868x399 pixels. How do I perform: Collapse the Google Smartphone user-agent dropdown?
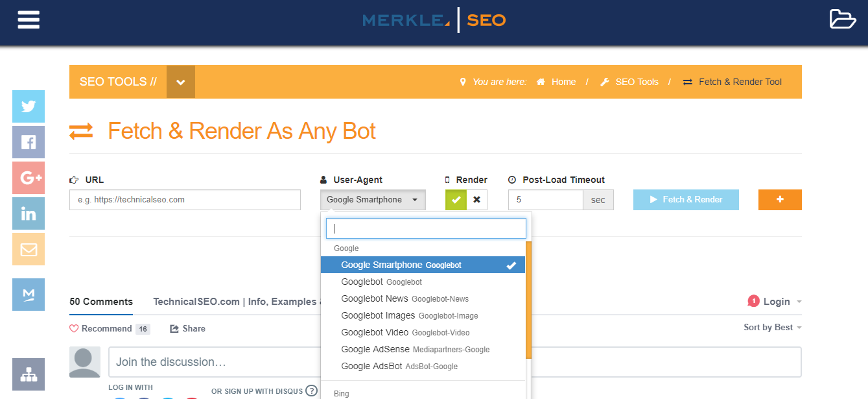(x=373, y=200)
